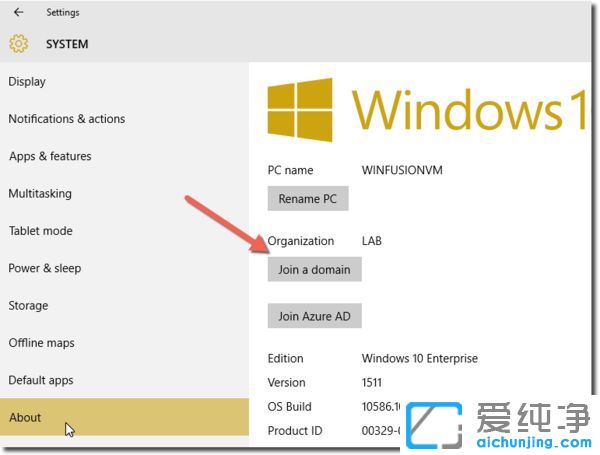Click Join Azure AD button
Screen dimensions: 600x455
[314, 316]
